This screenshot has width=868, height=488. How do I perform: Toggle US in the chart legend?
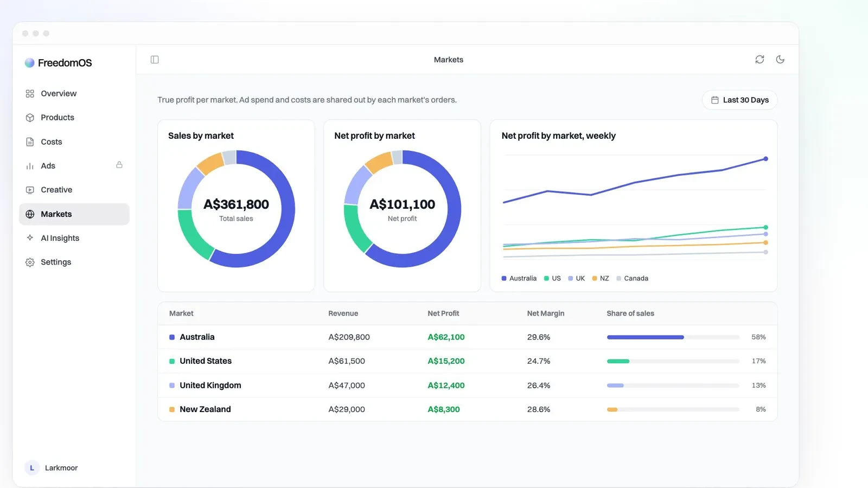[x=552, y=278]
